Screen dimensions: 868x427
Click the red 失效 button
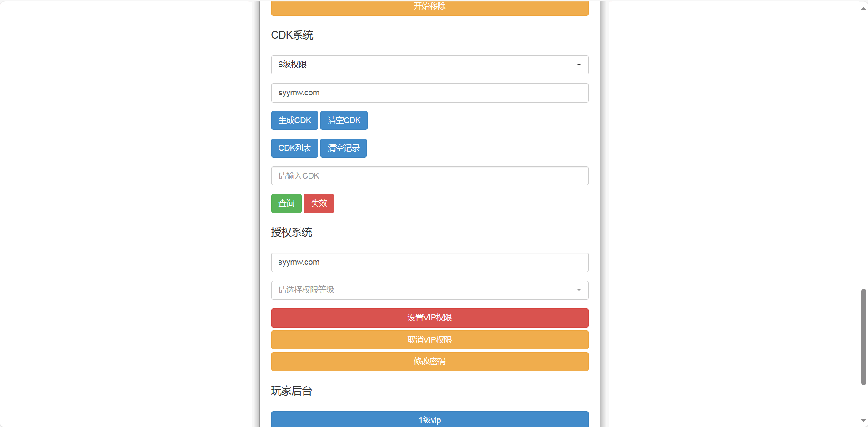click(319, 204)
